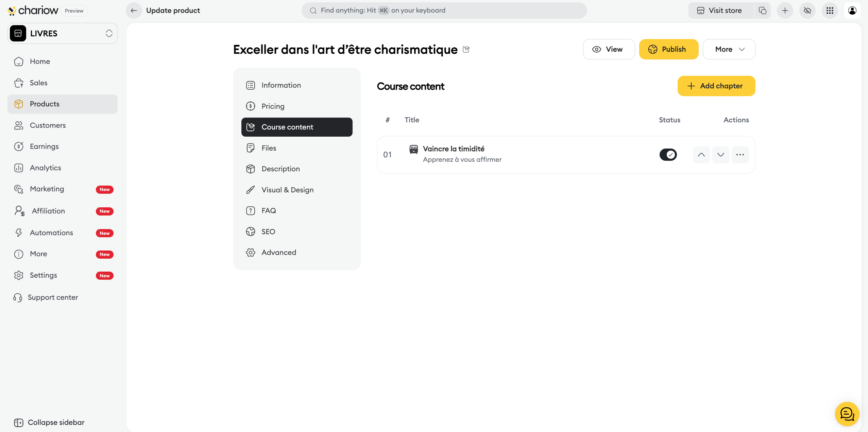Toggle the crossed-eye visibility icon in header
Screen dimensions: 868x432
pos(807,11)
